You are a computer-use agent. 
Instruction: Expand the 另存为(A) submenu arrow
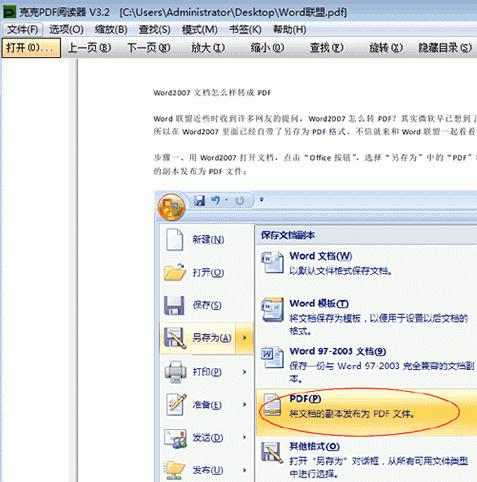(x=245, y=338)
